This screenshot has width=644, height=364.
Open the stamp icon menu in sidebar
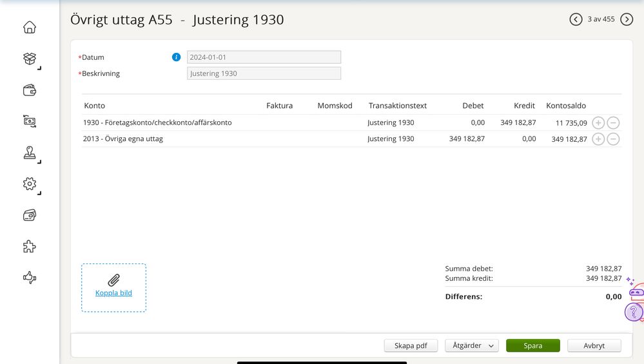tap(29, 153)
